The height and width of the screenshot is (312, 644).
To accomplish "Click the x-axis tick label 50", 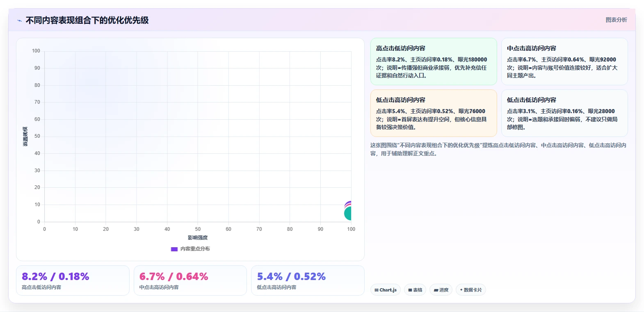I will tap(198, 229).
